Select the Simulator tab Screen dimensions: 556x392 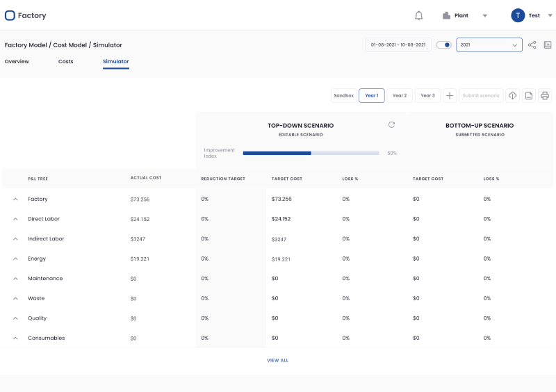pyautogui.click(x=116, y=61)
